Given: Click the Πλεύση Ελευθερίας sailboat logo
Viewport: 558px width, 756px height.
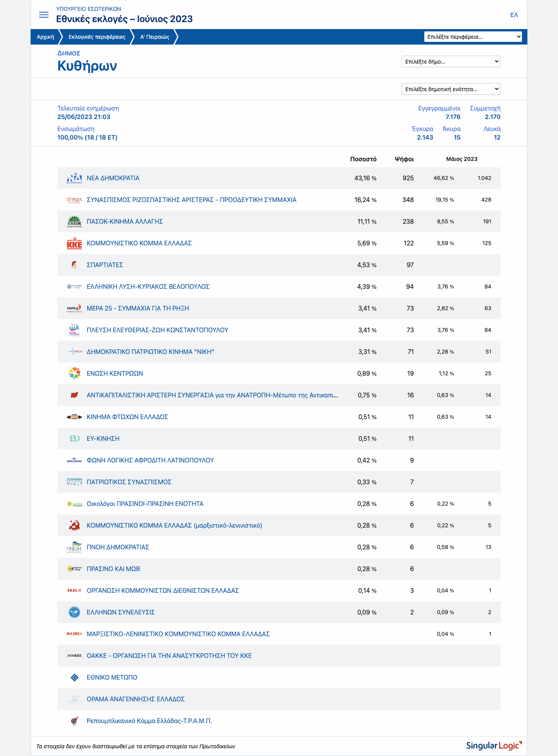Looking at the screenshot, I should (x=74, y=330).
